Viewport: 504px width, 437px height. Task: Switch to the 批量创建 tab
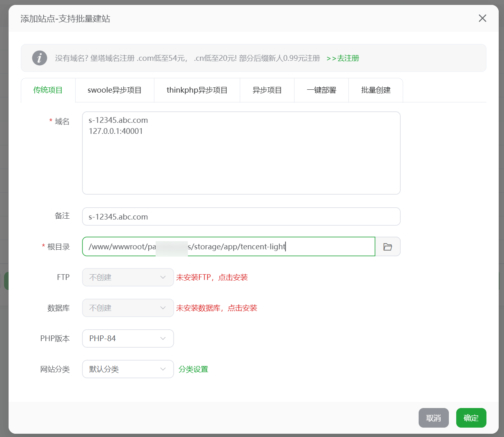point(376,90)
